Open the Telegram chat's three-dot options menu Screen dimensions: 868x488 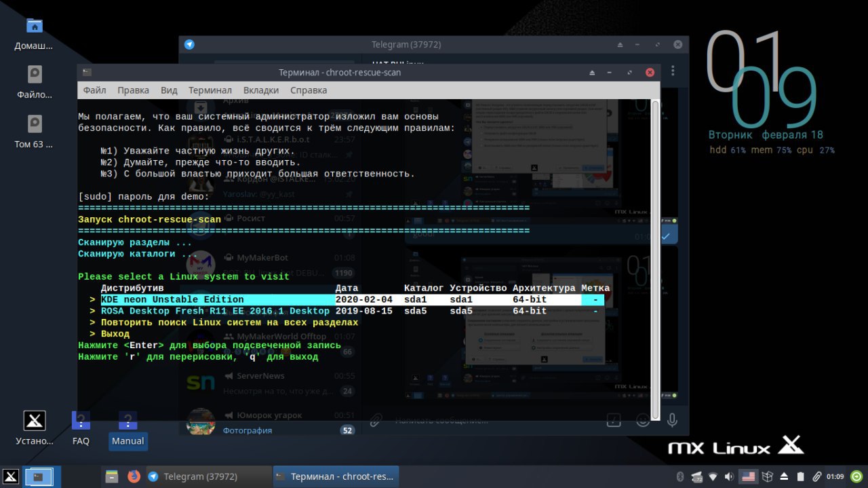coord(673,71)
